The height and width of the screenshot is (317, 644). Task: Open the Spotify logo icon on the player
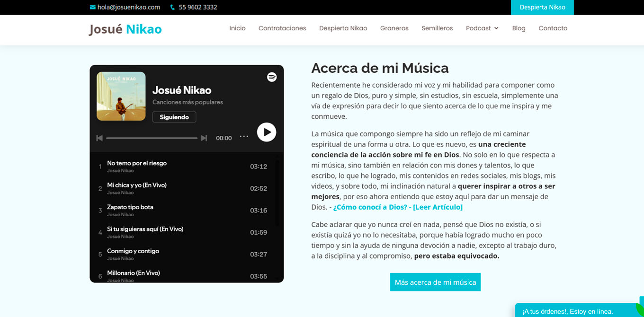(271, 77)
